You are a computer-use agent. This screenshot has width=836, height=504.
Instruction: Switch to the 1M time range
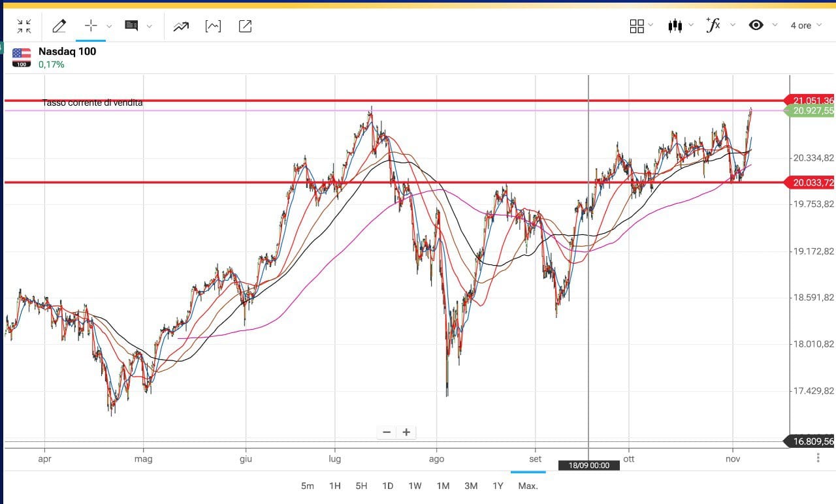(443, 486)
